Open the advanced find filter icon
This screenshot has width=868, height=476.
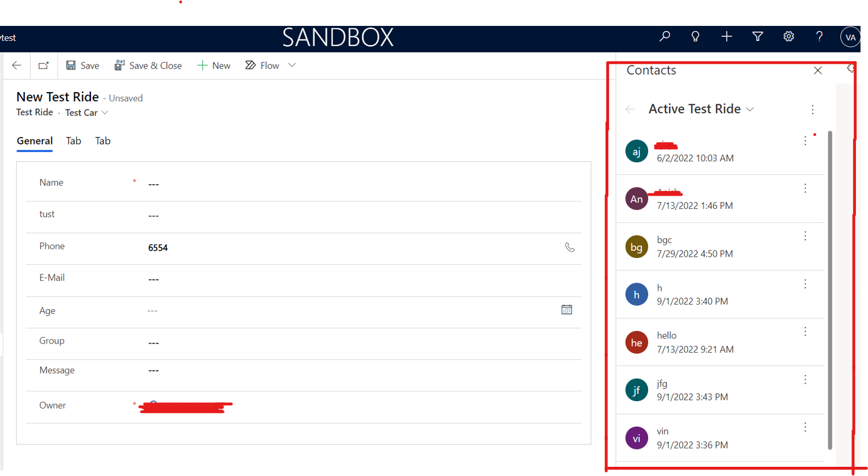click(x=757, y=37)
